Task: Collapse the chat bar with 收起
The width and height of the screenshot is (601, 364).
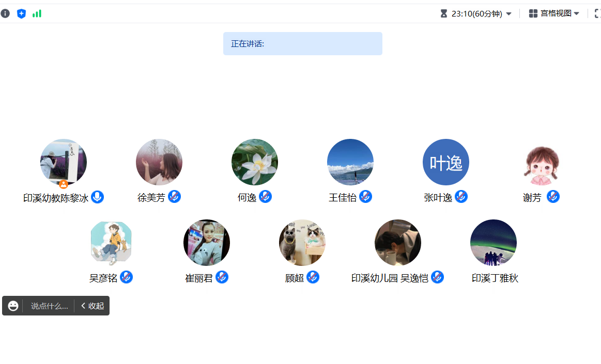Action: pyautogui.click(x=93, y=306)
